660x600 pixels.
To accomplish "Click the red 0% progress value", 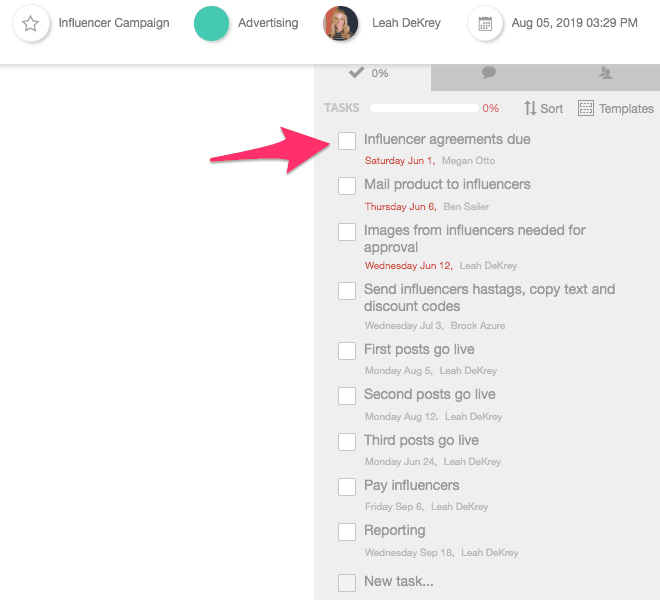I will [490, 108].
